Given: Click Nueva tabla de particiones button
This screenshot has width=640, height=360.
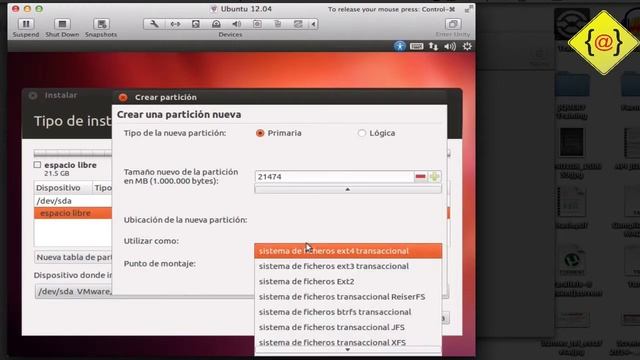Looking at the screenshot, I should (x=73, y=258).
